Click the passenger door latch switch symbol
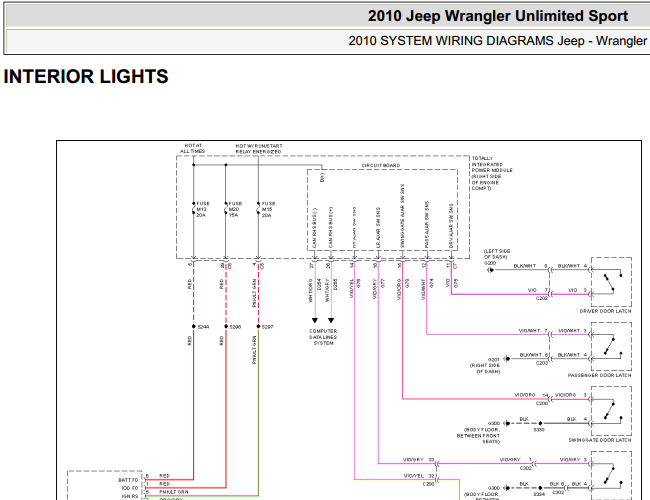 [611, 346]
